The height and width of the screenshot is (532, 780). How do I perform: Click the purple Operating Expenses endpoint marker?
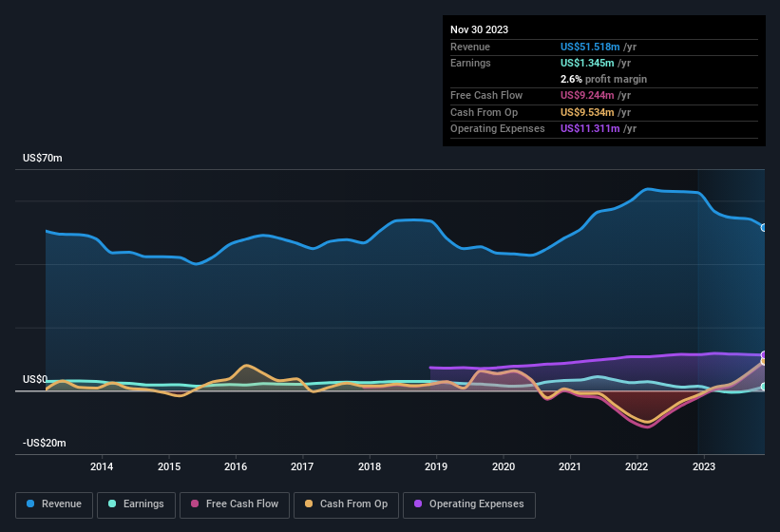[x=764, y=354]
